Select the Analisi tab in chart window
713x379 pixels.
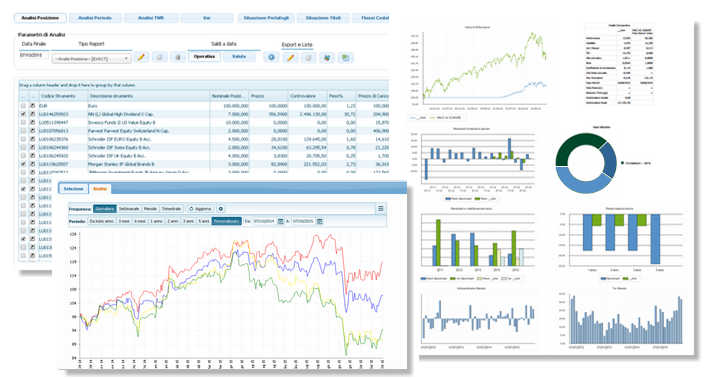coord(100,189)
